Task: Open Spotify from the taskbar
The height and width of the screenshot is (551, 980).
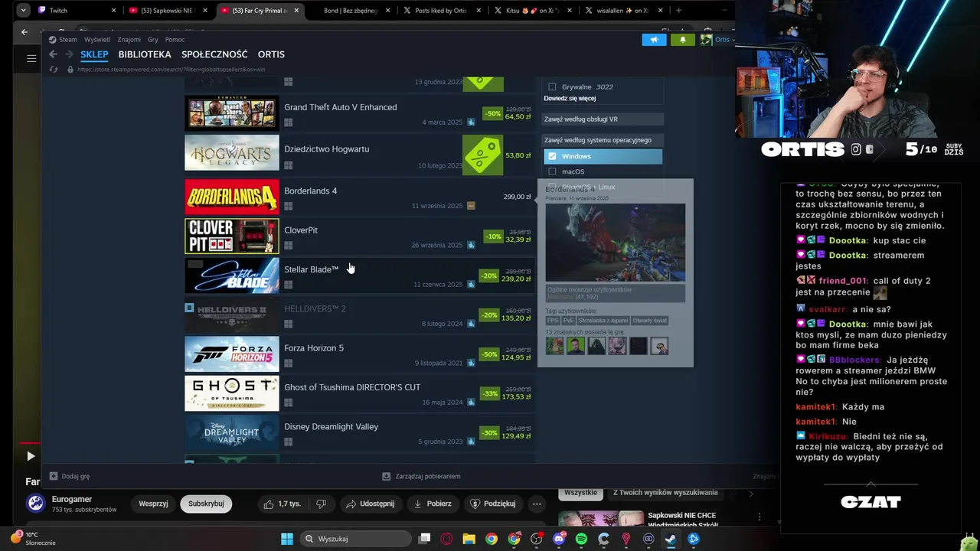Action: [581, 539]
